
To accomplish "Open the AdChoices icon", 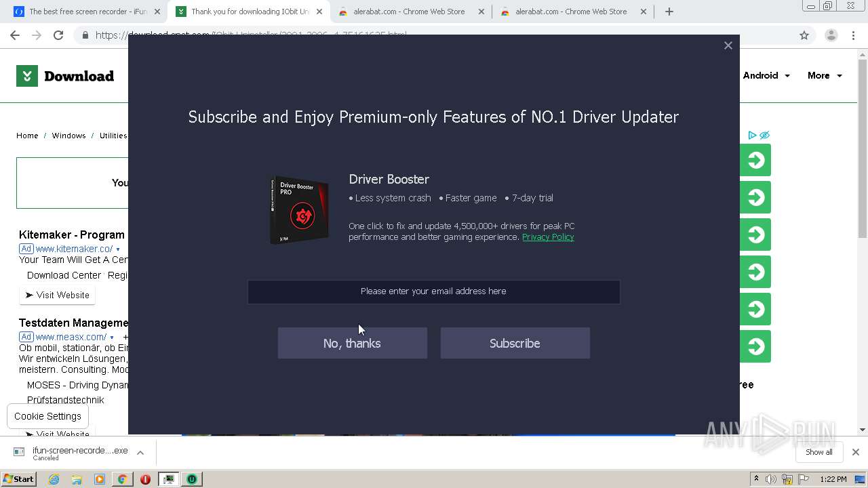I will point(753,136).
